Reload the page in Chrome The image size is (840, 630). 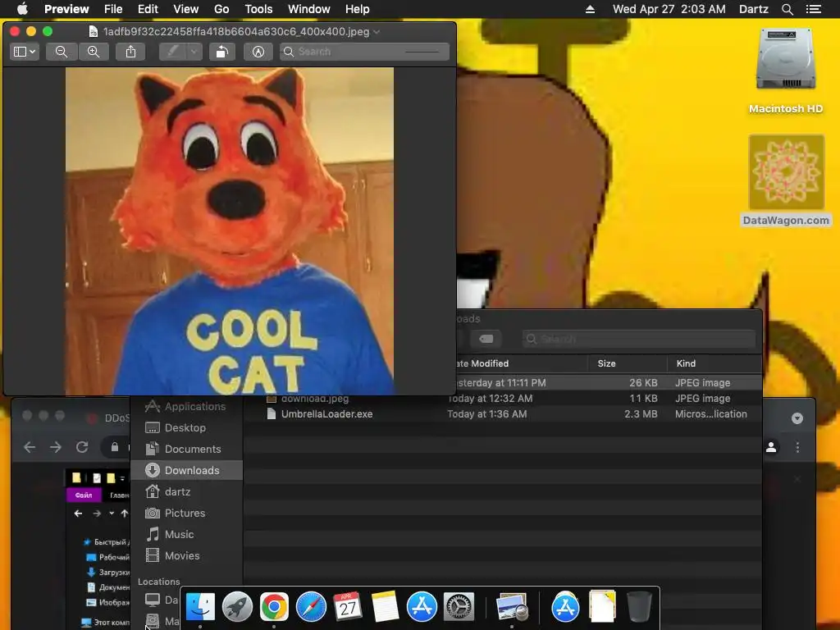click(x=82, y=447)
